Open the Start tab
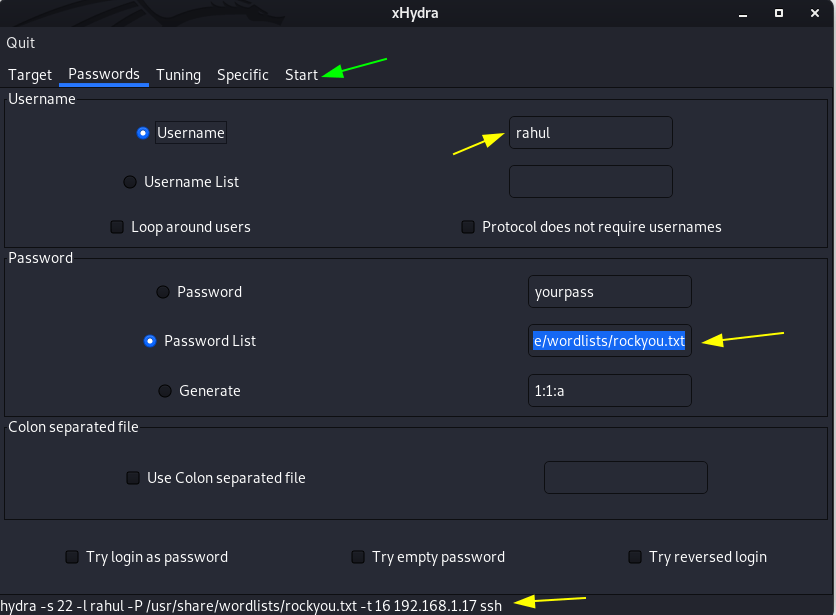Viewport: 836px width, 615px height. pyautogui.click(x=301, y=75)
